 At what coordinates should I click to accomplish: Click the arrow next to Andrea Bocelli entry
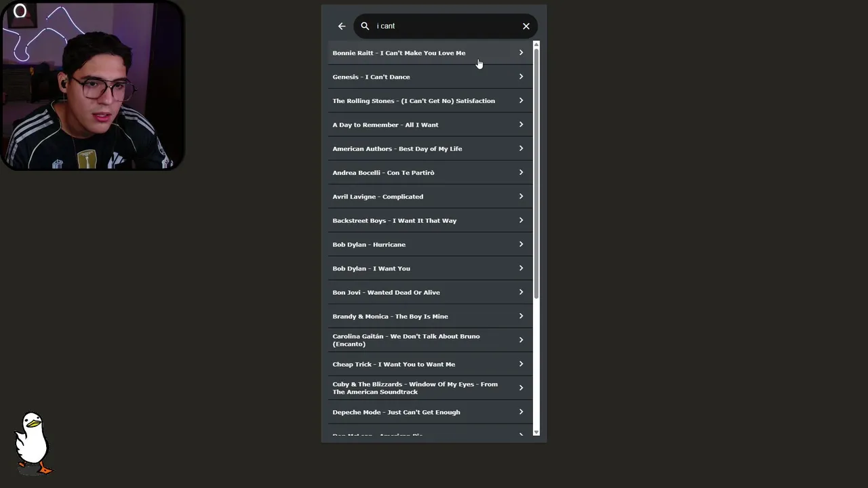click(521, 173)
